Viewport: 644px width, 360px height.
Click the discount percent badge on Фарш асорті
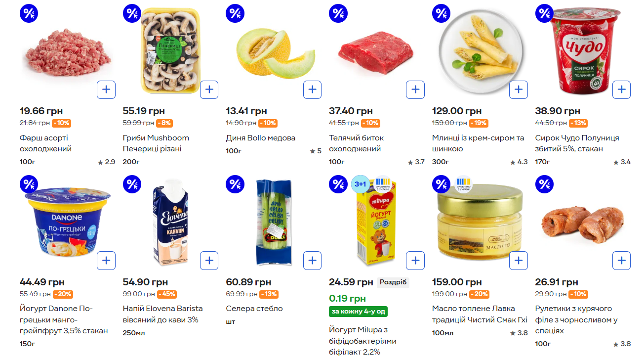click(29, 13)
